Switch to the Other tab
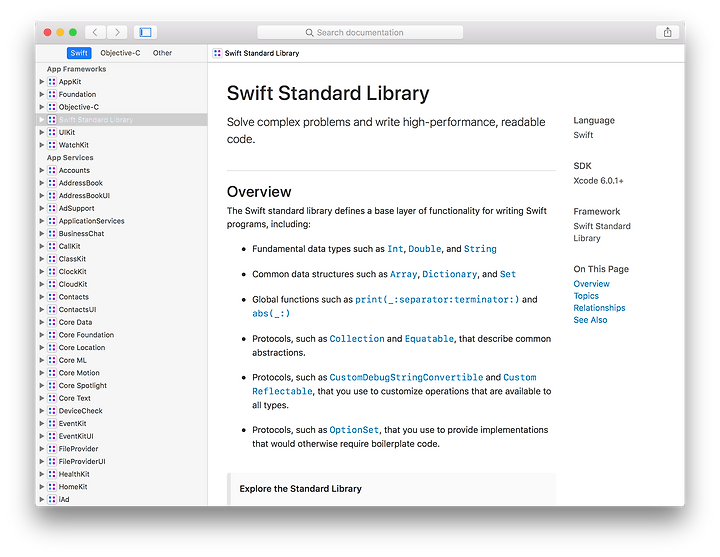The width and height of the screenshot is (720, 557). (163, 53)
